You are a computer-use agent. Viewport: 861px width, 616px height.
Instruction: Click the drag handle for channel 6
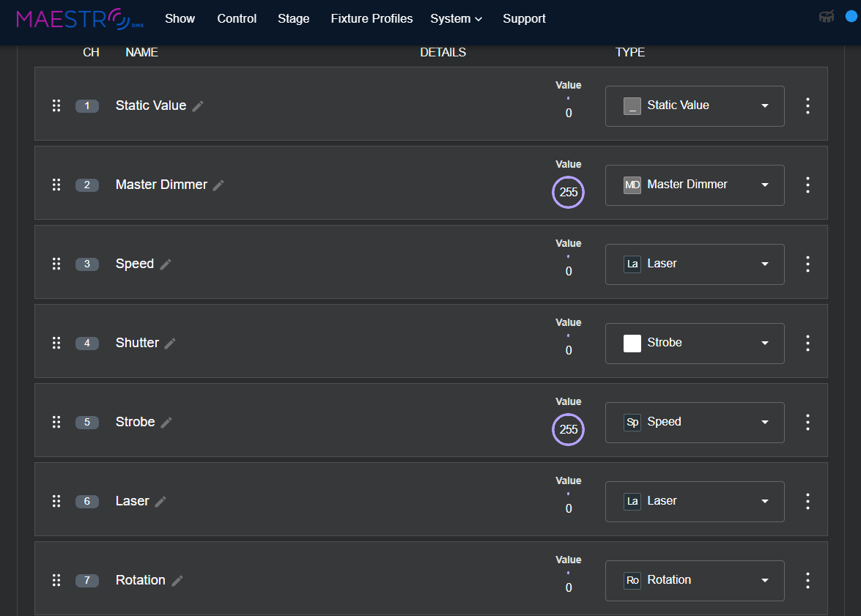(56, 501)
